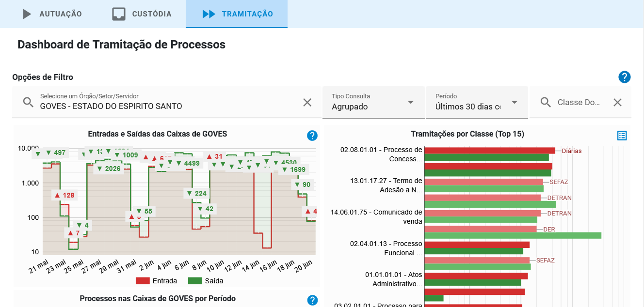
Task: Click the search icon in Órgão field
Action: coord(29,102)
